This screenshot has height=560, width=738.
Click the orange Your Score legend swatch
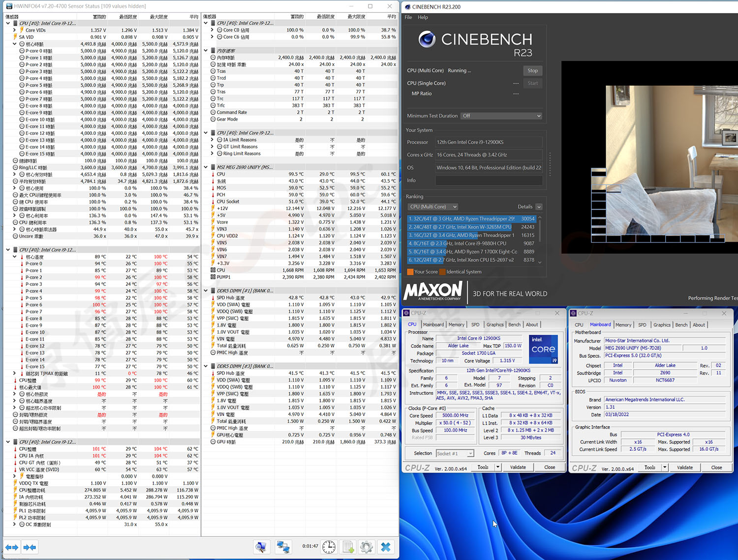[410, 272]
